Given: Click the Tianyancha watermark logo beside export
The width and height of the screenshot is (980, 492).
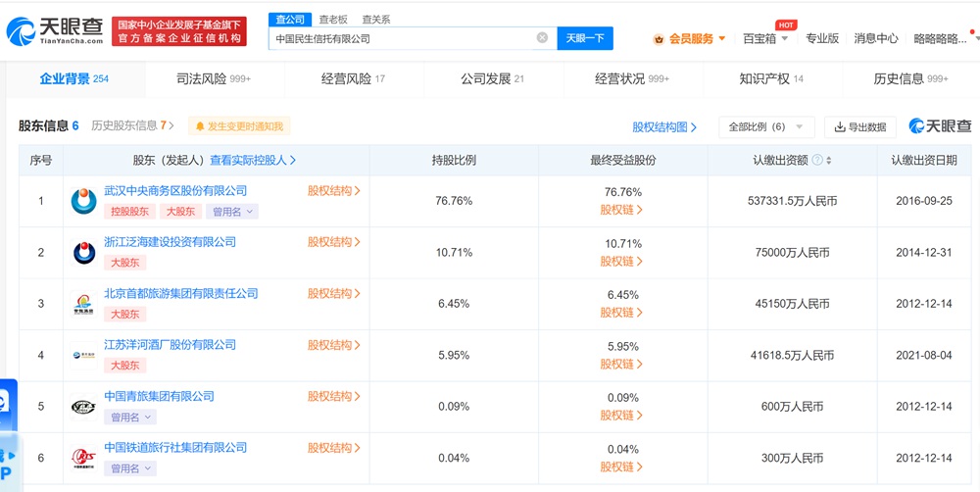Looking at the screenshot, I should (x=940, y=126).
